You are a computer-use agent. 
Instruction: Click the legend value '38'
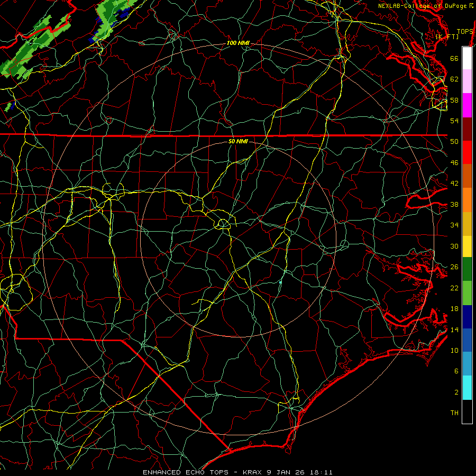[454, 205]
